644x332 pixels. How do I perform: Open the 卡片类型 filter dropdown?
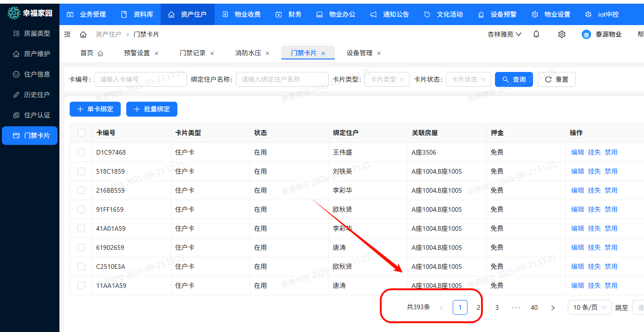(x=387, y=79)
